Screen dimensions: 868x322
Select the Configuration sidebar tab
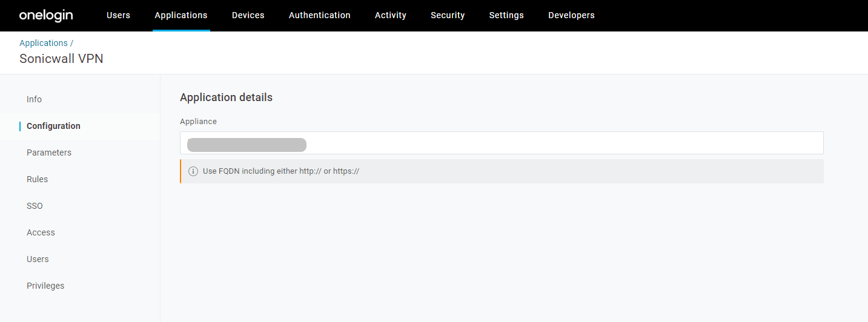tap(53, 126)
